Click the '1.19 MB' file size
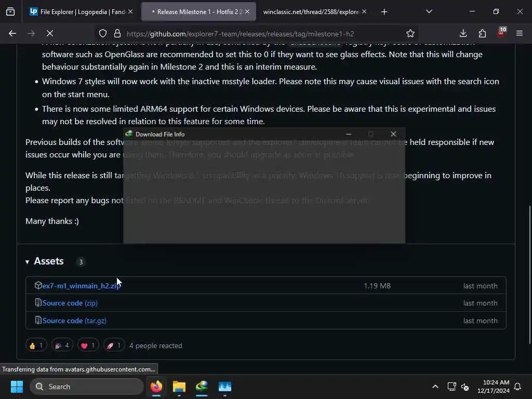Viewport: 532px width, 399px height. (377, 286)
